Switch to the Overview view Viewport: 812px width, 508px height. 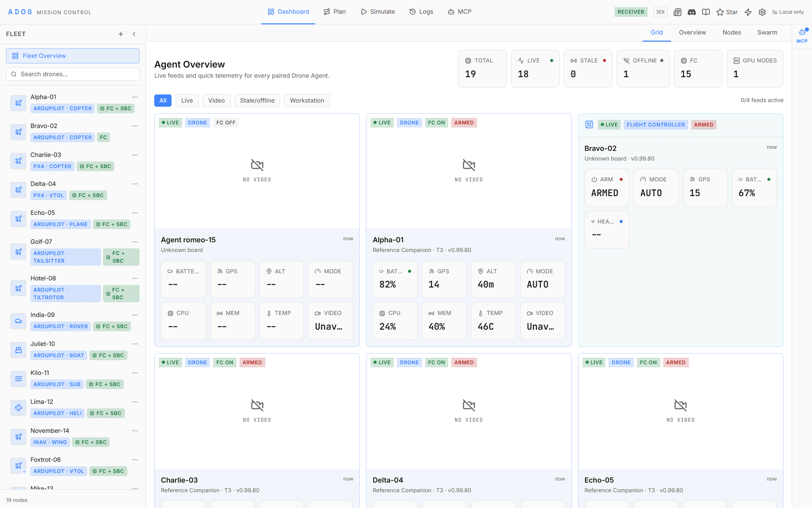pyautogui.click(x=692, y=33)
